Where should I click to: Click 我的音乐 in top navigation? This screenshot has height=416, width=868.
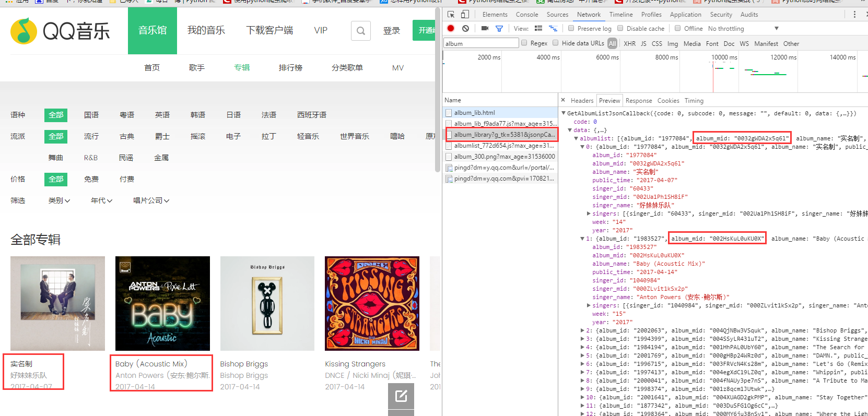pos(206,30)
